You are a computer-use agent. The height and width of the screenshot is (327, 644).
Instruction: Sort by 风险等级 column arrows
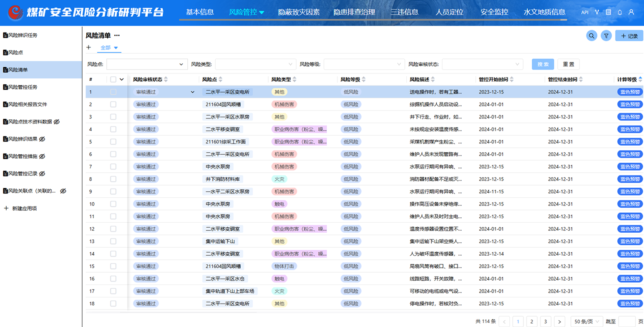tap(364, 79)
